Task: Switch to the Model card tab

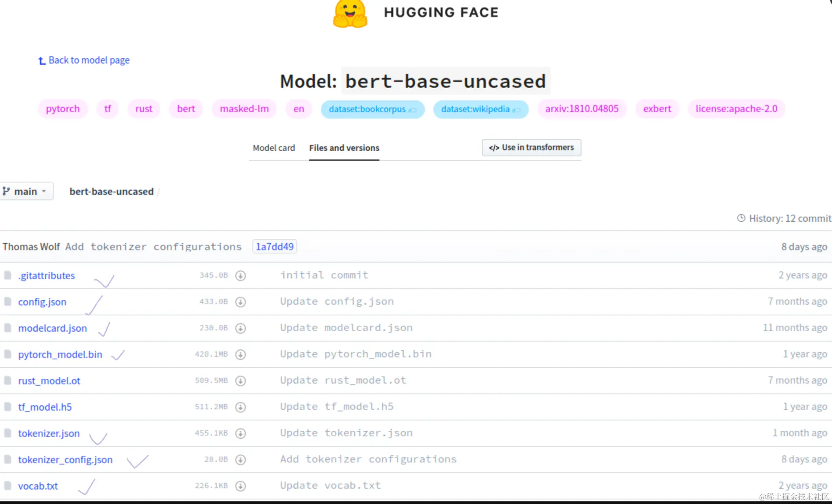Action: (x=274, y=148)
